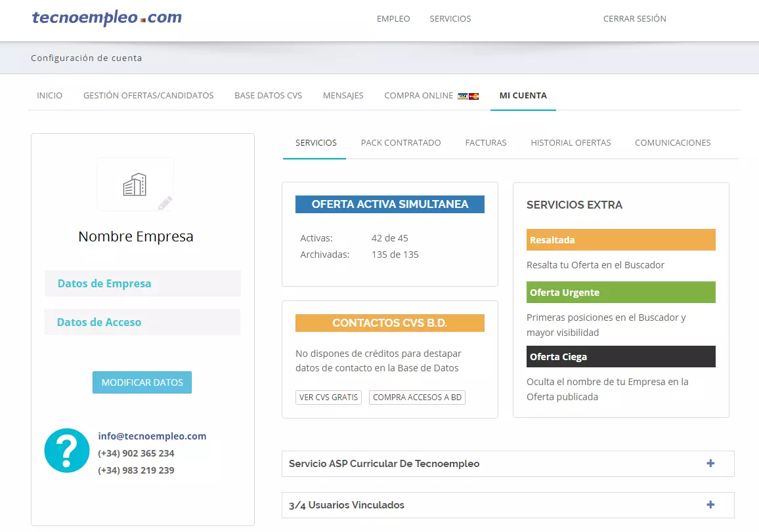Image resolution: width=759 pixels, height=532 pixels.
Task: Switch to the PACK CONTRATADO tab
Action: point(401,142)
